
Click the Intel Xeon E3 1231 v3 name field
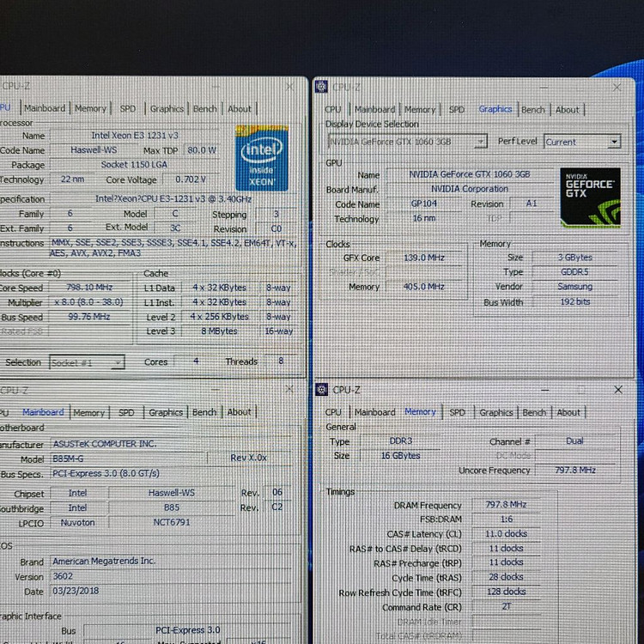134,135
